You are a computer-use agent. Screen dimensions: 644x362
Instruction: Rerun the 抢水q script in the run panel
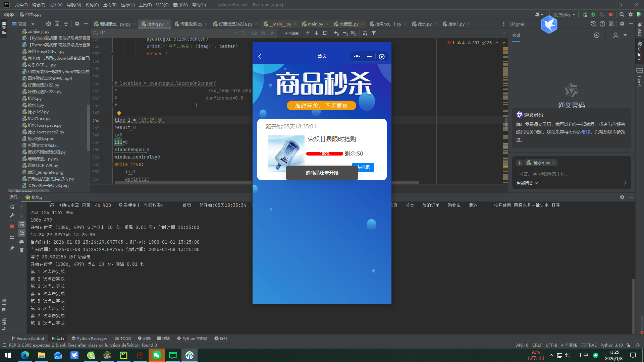12,207
